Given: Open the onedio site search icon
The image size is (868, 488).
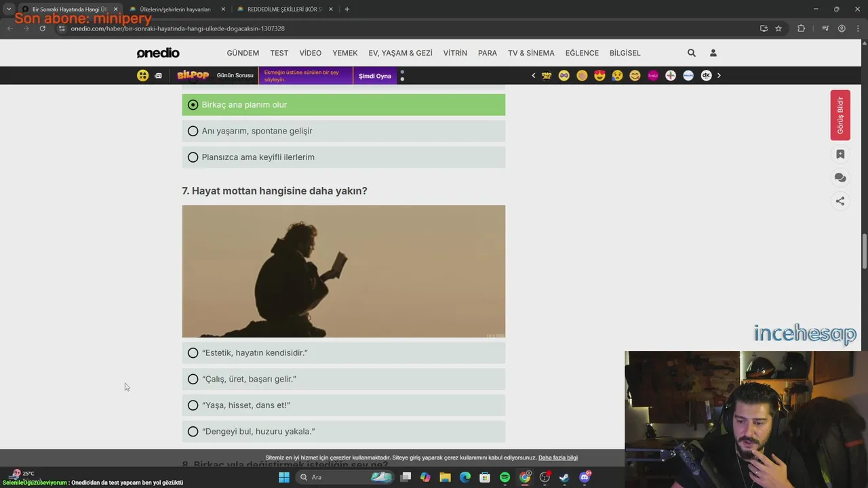Looking at the screenshot, I should [691, 53].
